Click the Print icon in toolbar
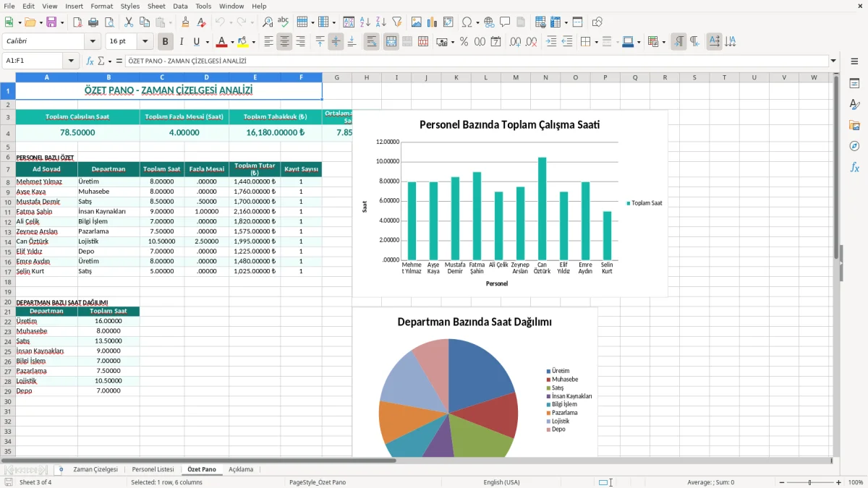This screenshot has width=868, height=488. click(x=93, y=22)
